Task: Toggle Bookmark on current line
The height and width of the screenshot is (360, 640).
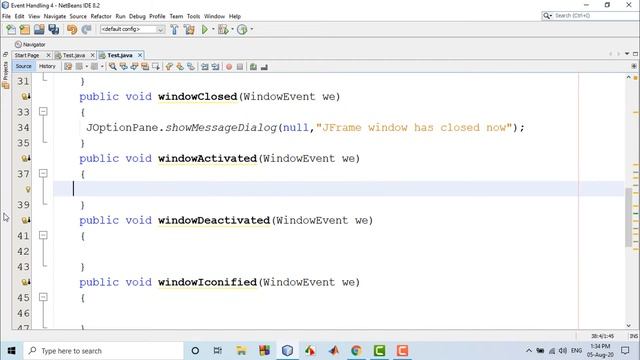Action: click(x=191, y=67)
